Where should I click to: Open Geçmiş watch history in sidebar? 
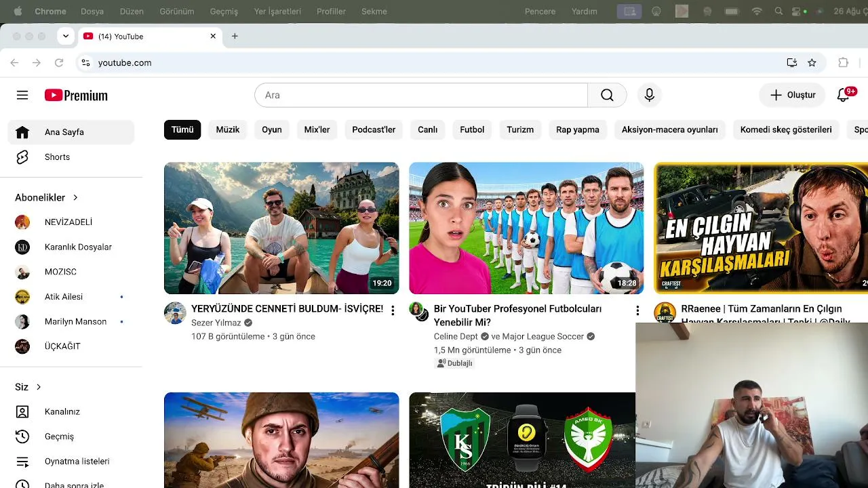(71, 436)
